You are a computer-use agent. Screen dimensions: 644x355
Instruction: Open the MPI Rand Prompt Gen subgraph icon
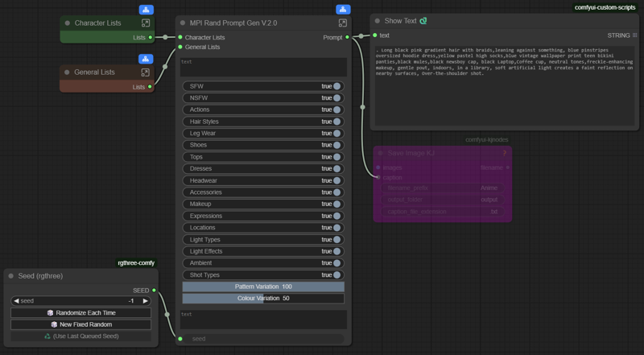coord(343,23)
